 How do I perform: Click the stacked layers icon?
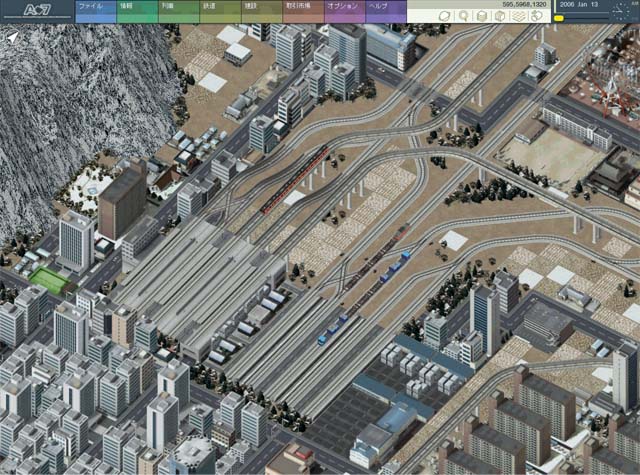(x=518, y=16)
